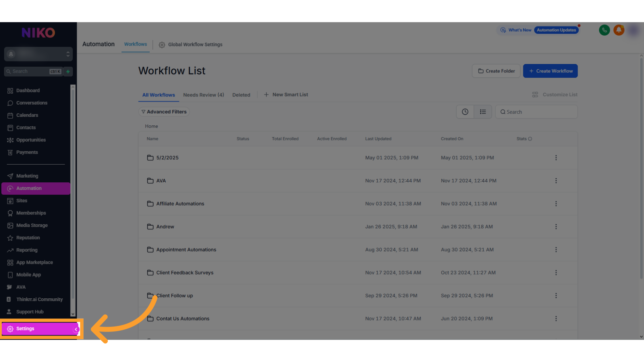Switch to list view icon
This screenshot has height=362, width=644.
coord(483,112)
